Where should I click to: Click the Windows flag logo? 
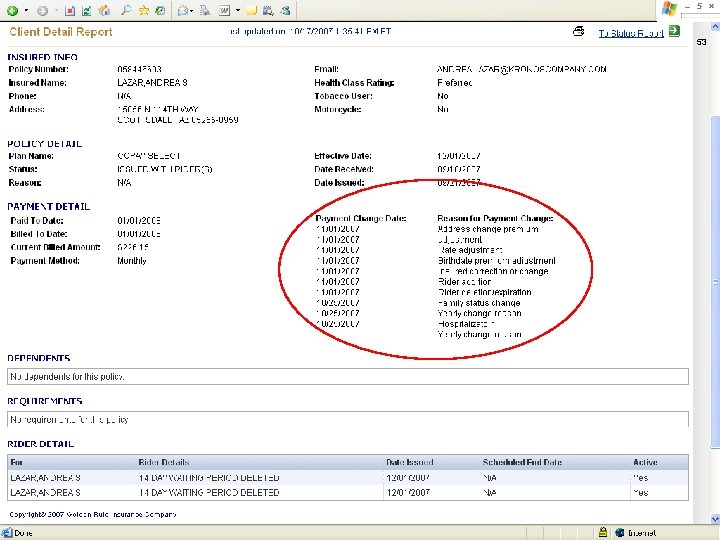[669, 9]
